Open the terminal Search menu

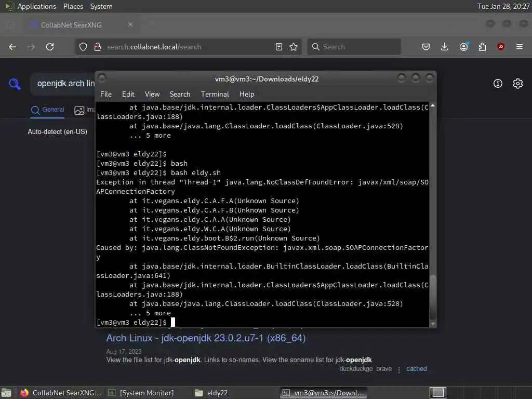[x=180, y=95]
